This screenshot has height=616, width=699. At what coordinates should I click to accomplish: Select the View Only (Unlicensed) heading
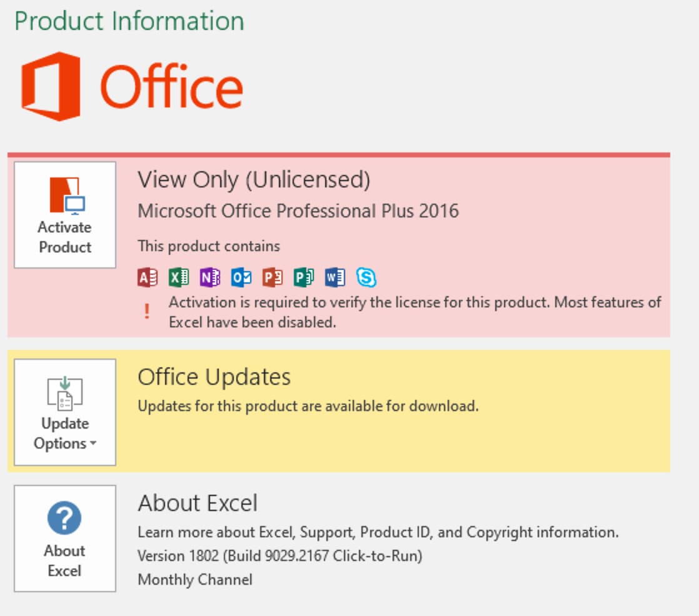(x=254, y=180)
